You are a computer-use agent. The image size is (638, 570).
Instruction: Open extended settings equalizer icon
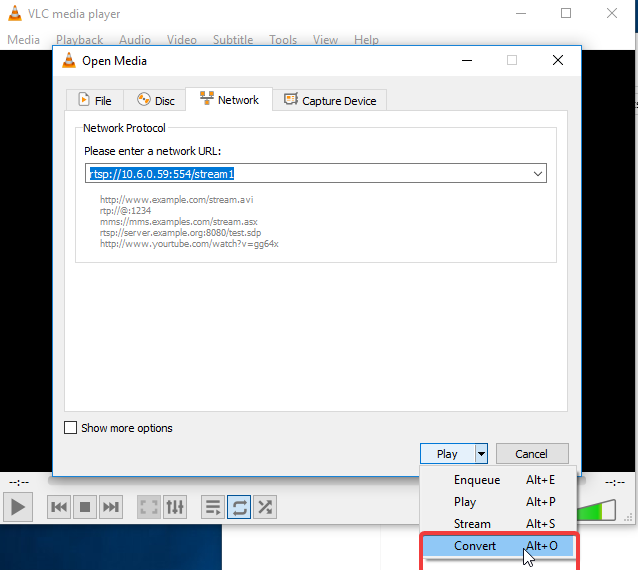[175, 507]
